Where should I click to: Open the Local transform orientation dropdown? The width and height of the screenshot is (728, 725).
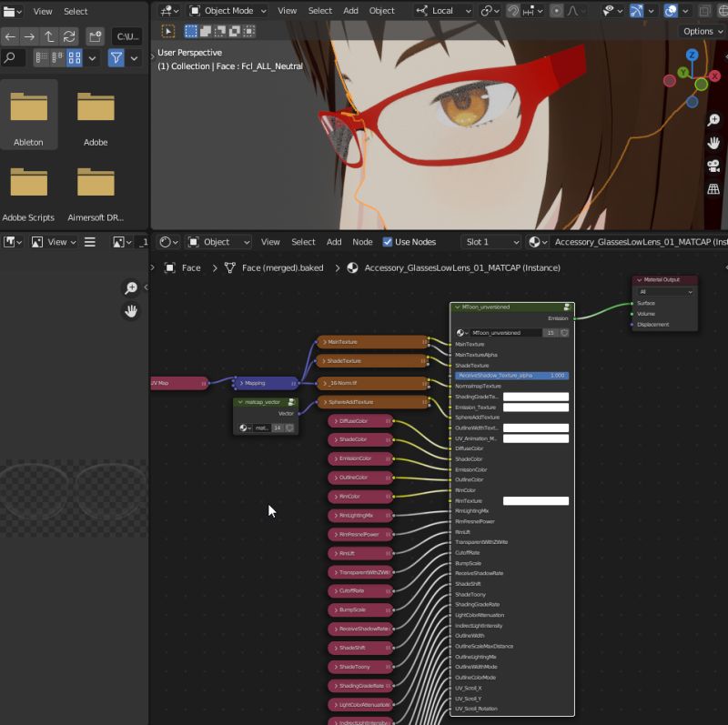click(443, 11)
